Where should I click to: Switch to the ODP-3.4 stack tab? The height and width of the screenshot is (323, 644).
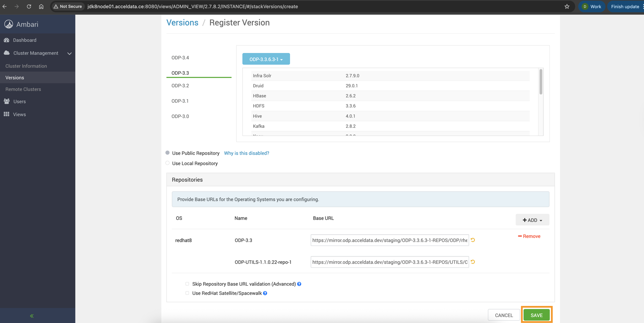(x=180, y=58)
